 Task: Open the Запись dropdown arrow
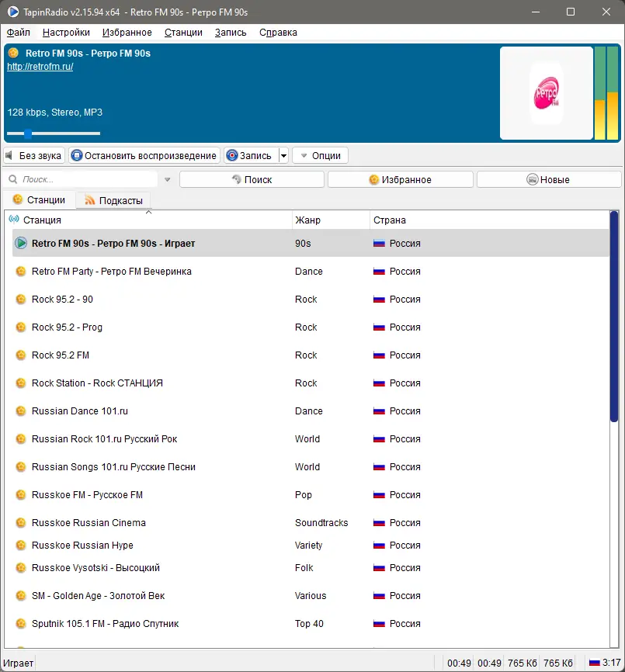point(283,155)
